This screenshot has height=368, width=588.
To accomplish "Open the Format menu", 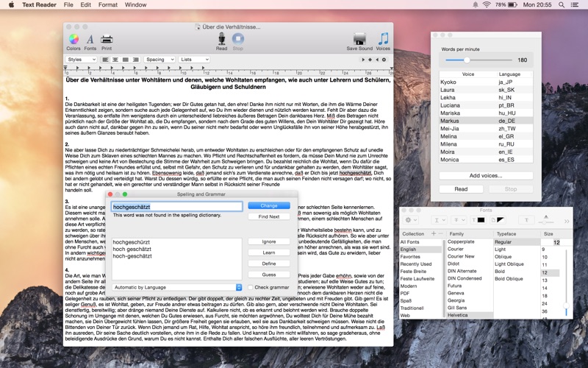I will (x=107, y=4).
